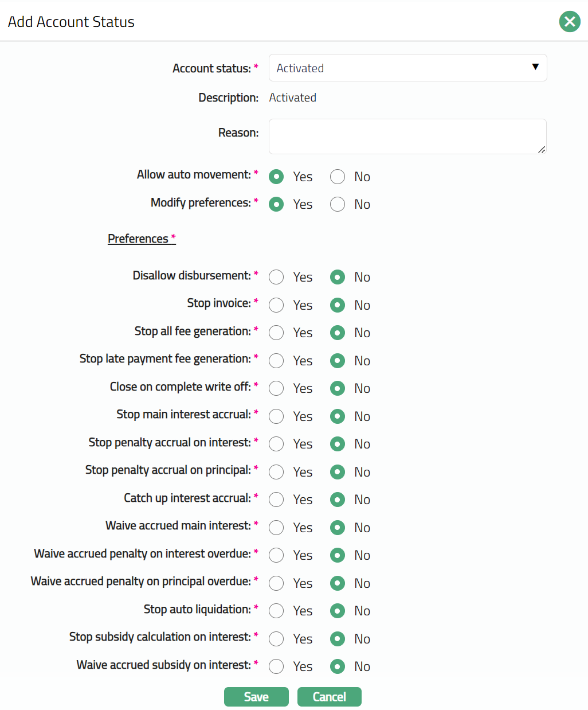Enable Stop main interest accrual

point(276,416)
